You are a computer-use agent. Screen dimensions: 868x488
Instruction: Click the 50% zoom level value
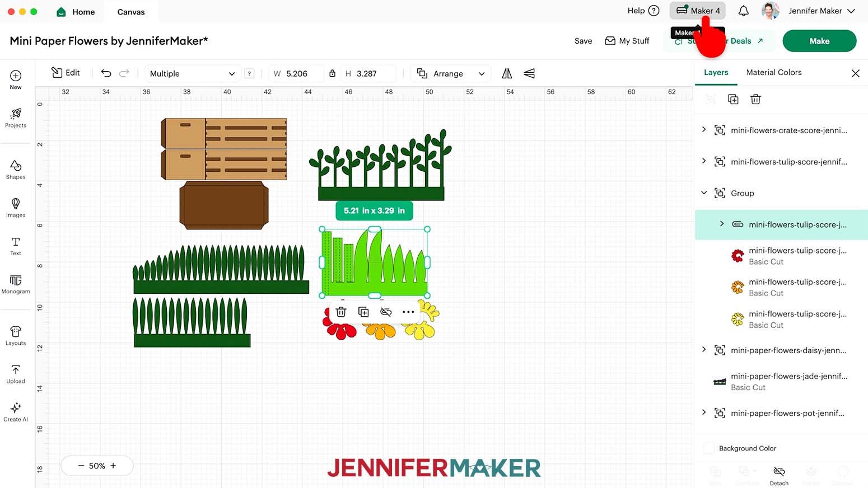[x=97, y=466]
